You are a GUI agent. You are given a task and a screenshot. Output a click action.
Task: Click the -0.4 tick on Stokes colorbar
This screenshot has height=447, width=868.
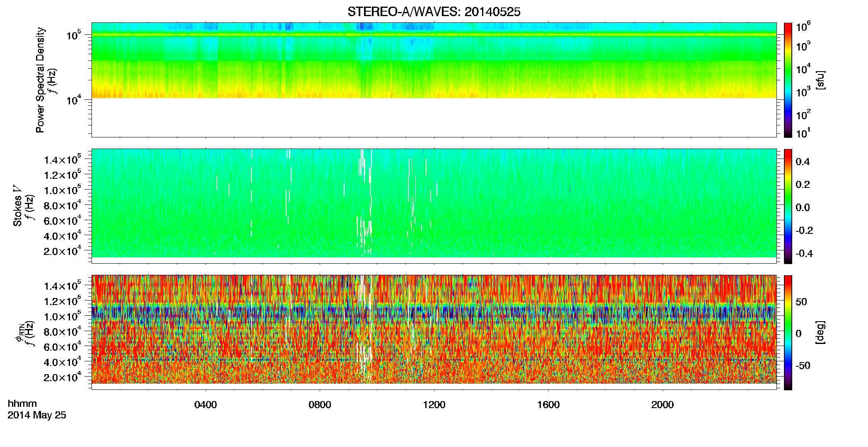tap(804, 253)
